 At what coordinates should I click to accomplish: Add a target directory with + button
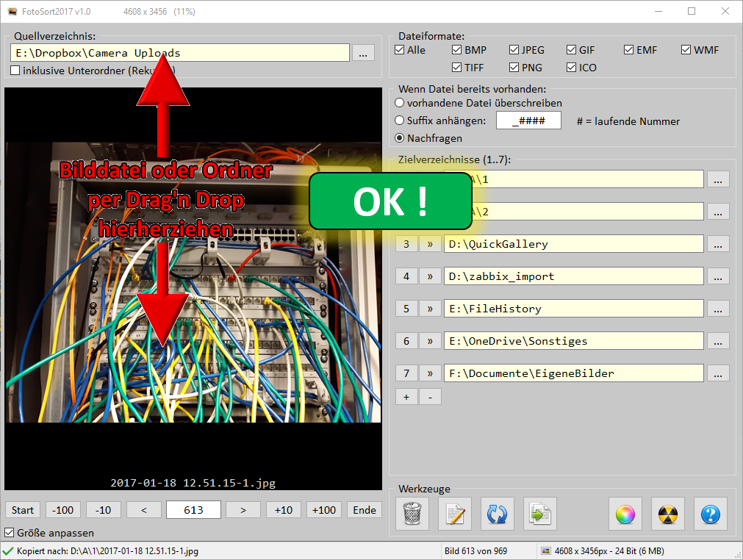tap(406, 397)
